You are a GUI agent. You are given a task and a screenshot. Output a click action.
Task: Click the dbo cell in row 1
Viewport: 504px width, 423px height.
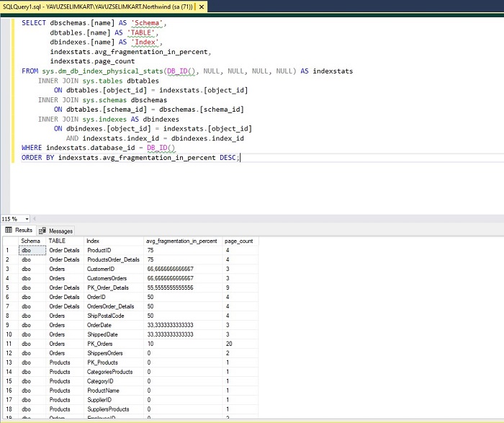(x=32, y=250)
